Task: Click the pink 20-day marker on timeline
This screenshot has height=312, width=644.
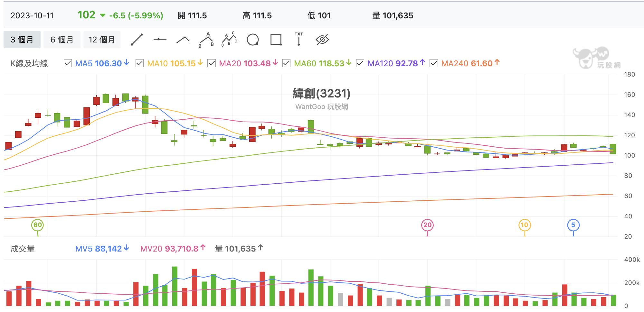Action: pyautogui.click(x=427, y=225)
